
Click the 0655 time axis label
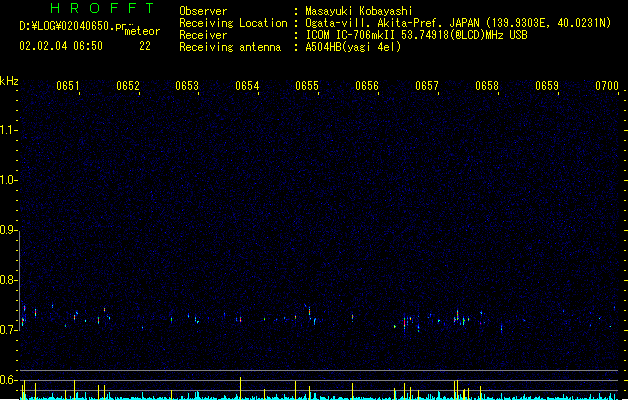pyautogui.click(x=307, y=85)
